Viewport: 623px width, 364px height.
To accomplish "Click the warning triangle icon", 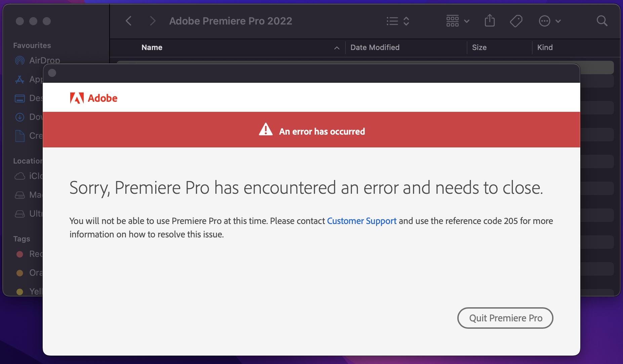I will (265, 130).
